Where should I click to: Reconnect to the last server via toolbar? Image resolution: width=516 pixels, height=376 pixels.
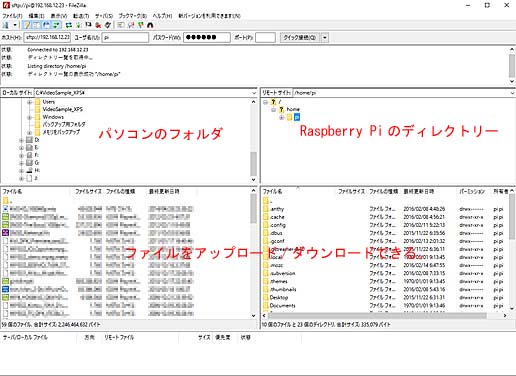click(108, 25)
